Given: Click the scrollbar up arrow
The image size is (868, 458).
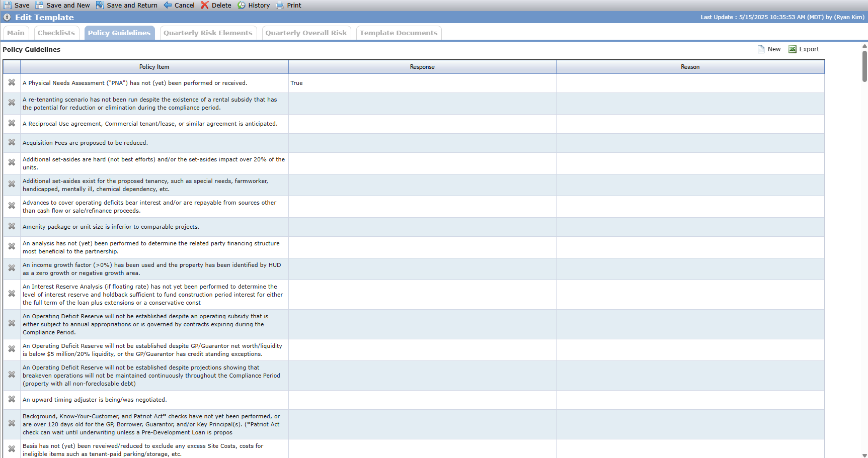Looking at the screenshot, I should [864, 46].
